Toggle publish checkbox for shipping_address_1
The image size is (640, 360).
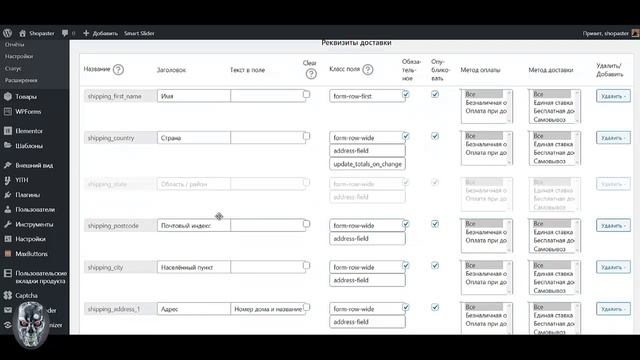(435, 307)
